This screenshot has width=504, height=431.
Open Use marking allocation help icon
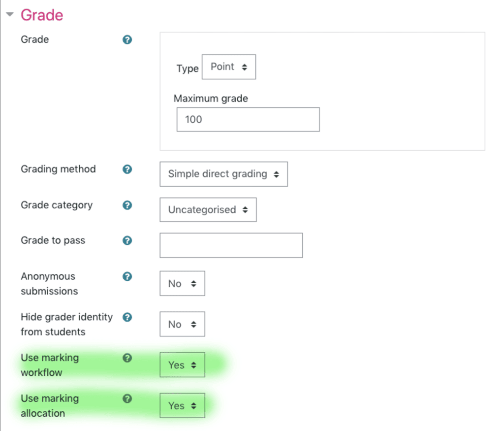pos(127,398)
